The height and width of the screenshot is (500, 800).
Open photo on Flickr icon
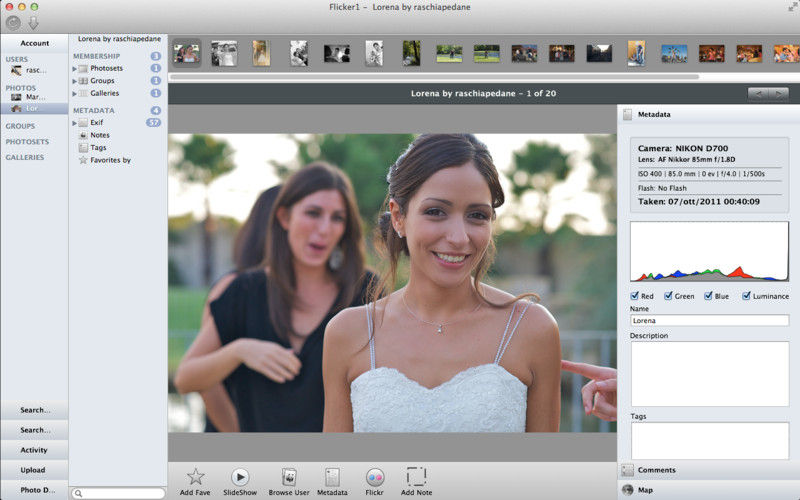point(374,477)
